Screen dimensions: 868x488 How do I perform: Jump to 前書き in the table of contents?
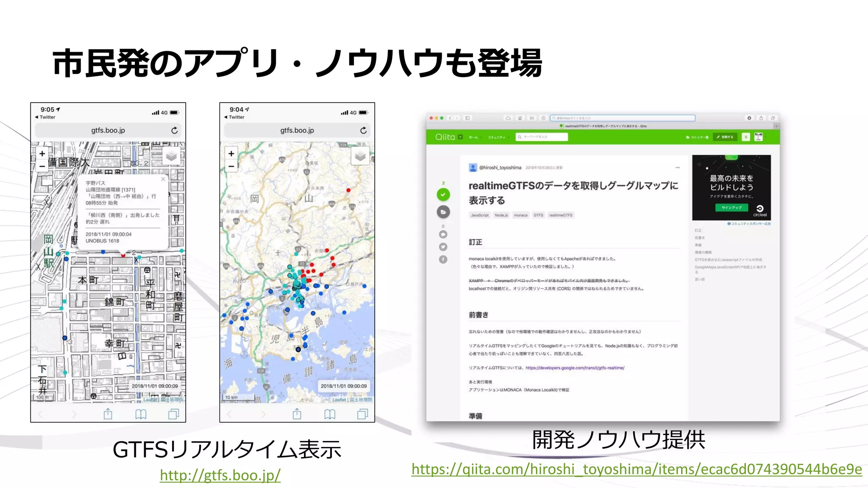tap(699, 238)
